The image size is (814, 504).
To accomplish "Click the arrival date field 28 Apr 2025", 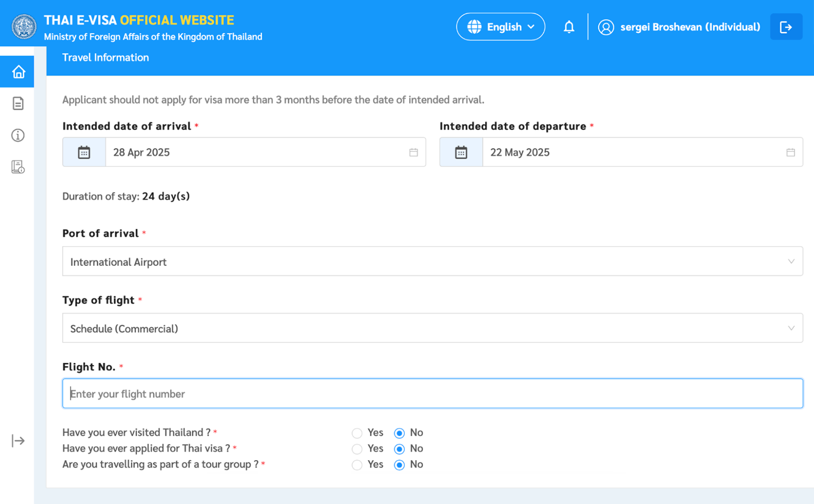I will 266,152.
